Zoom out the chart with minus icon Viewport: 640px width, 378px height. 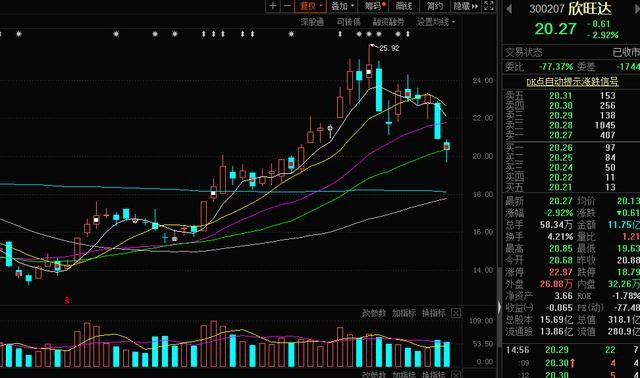(x=287, y=6)
